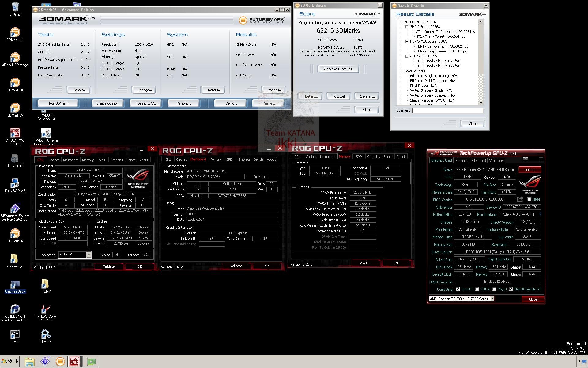Screen dimensions: 588x368
Task: Click Change button under Settings
Action: (x=144, y=90)
